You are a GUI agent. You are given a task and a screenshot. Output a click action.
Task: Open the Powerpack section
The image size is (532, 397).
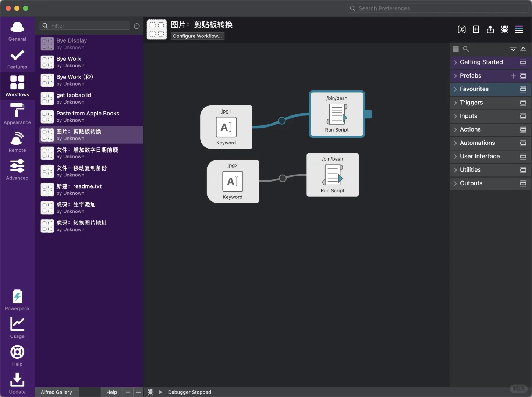tap(17, 300)
